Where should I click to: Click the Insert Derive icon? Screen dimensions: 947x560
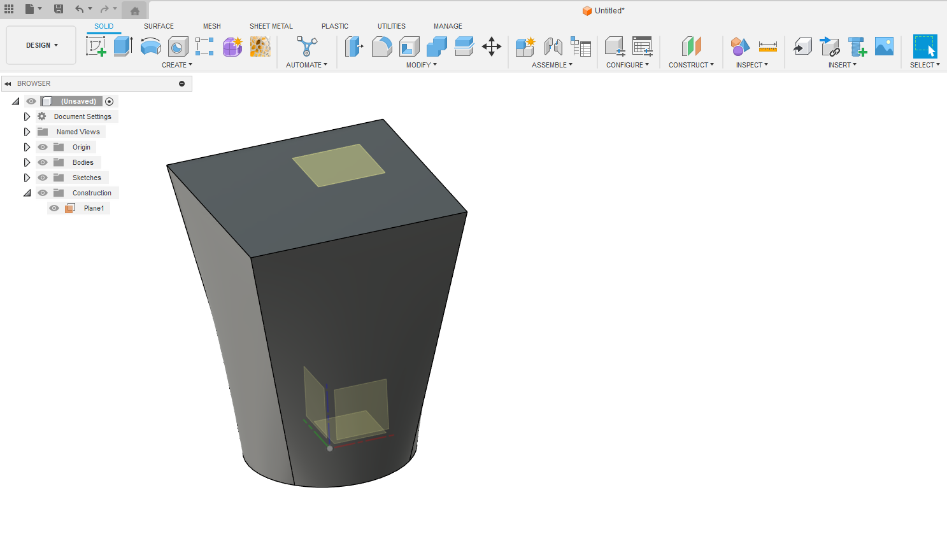point(802,46)
